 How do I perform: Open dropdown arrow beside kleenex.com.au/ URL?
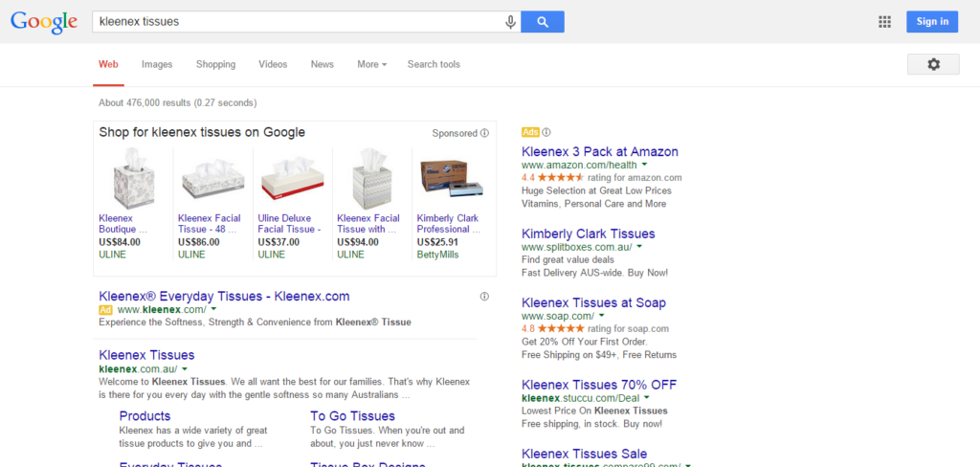tap(184, 369)
